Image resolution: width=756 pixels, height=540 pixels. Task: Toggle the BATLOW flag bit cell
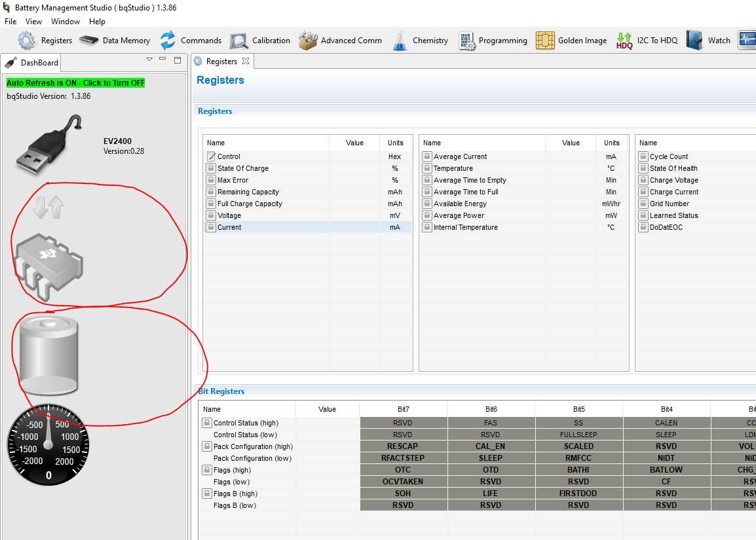click(666, 470)
